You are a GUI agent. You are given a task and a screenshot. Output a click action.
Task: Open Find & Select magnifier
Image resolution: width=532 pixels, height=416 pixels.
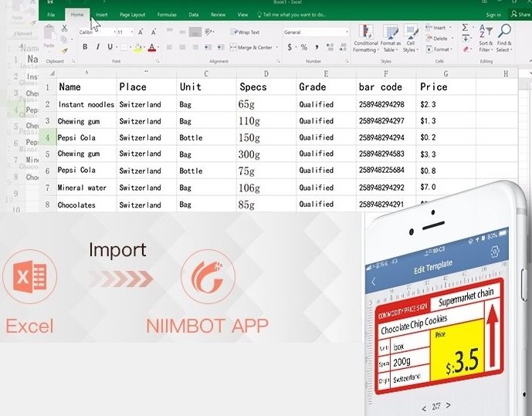(x=504, y=39)
